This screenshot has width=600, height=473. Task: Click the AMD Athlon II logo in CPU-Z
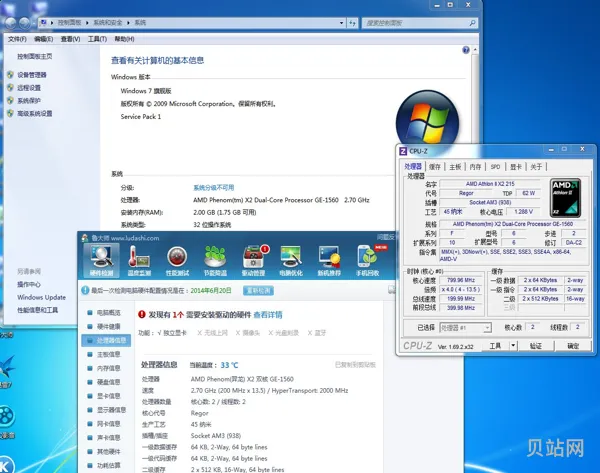[x=566, y=197]
